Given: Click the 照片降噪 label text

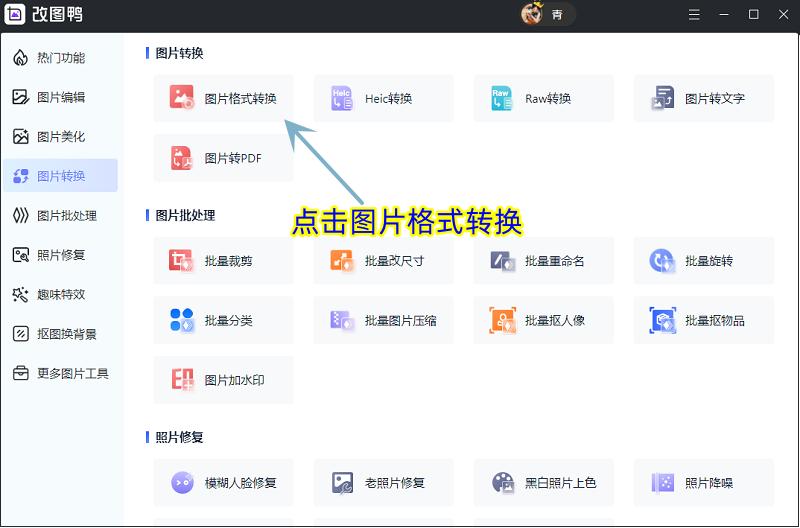Looking at the screenshot, I should (709, 483).
